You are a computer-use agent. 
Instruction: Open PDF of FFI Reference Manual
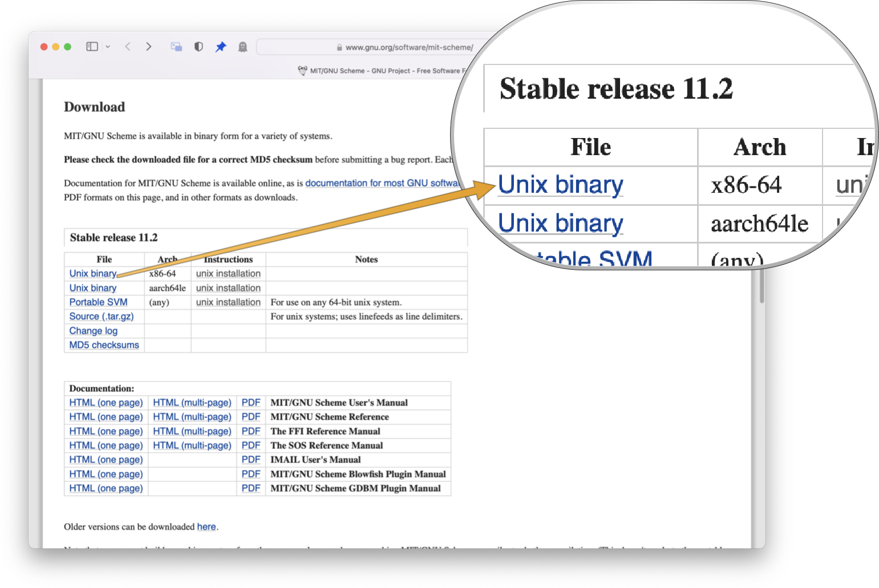tap(251, 431)
